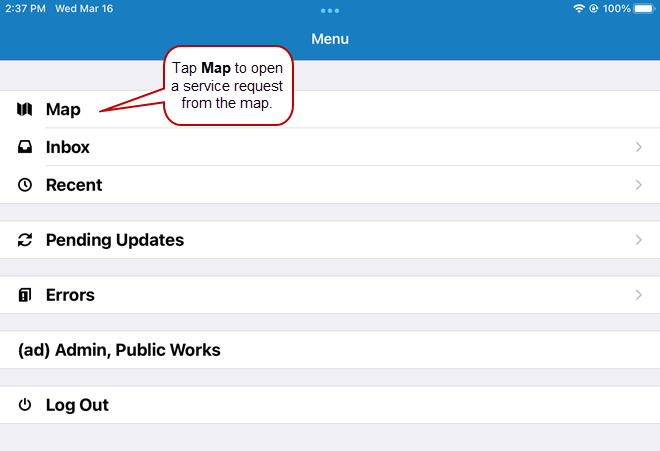Open the Recent menu entry
Image resolution: width=660 pixels, height=451 pixels.
(x=74, y=185)
